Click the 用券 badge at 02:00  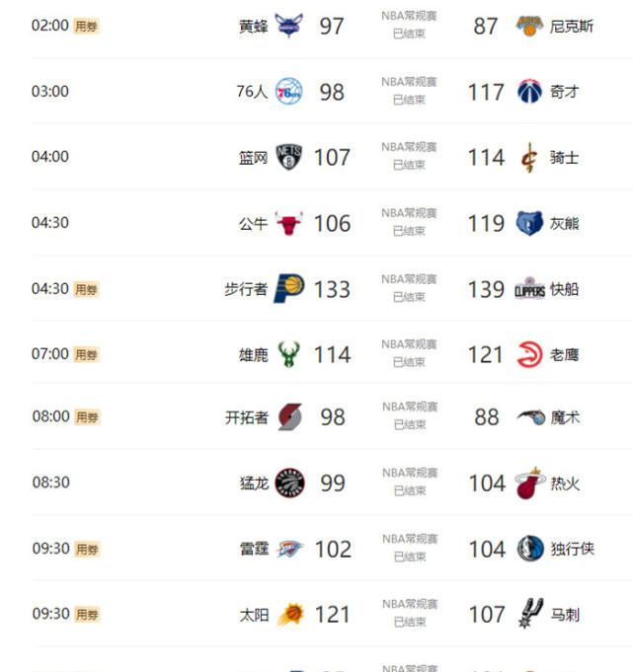[x=86, y=26]
